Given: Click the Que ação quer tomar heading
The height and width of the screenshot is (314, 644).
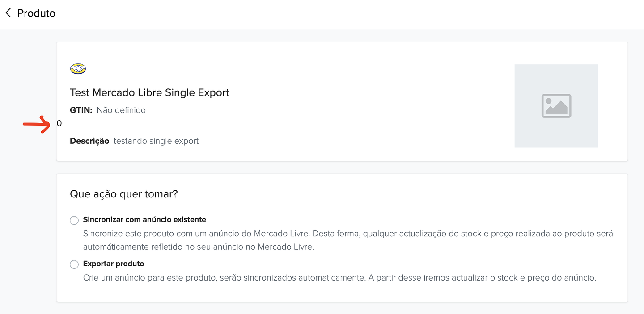Looking at the screenshot, I should coord(123,194).
